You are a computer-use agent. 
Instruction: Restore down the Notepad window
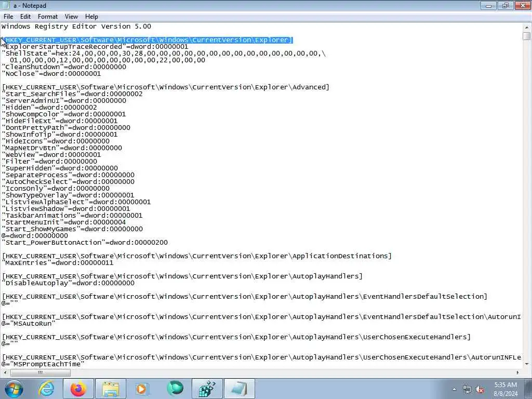coord(506,5)
